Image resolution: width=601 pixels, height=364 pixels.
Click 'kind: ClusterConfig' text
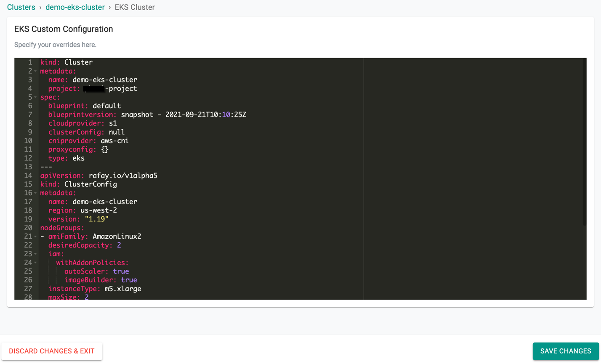coord(79,185)
